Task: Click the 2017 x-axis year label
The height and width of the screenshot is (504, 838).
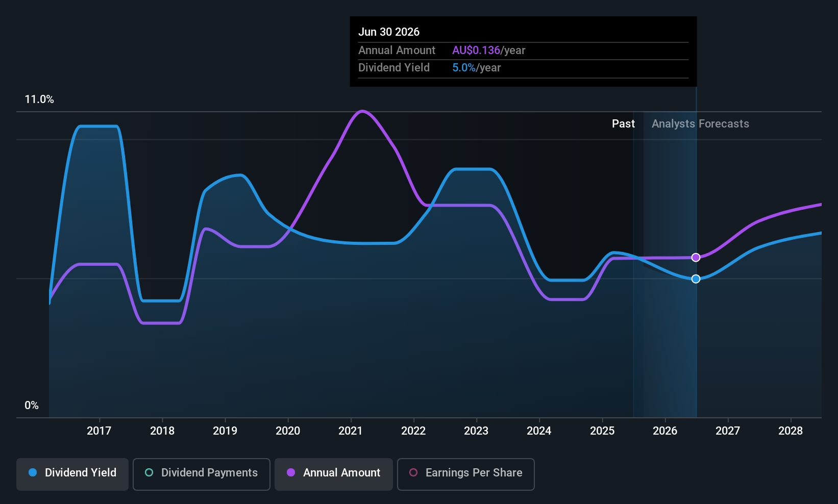Action: coord(99,431)
